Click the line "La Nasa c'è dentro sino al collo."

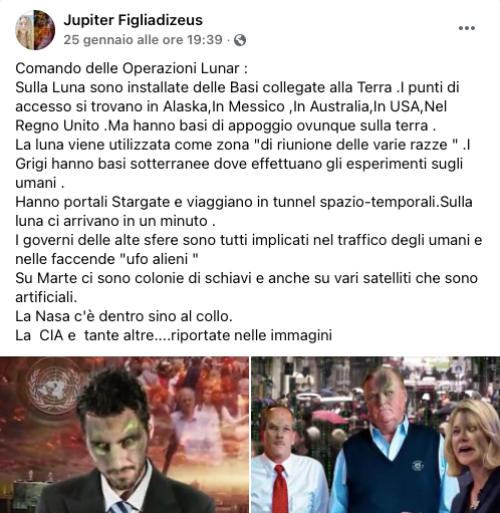coord(124,316)
